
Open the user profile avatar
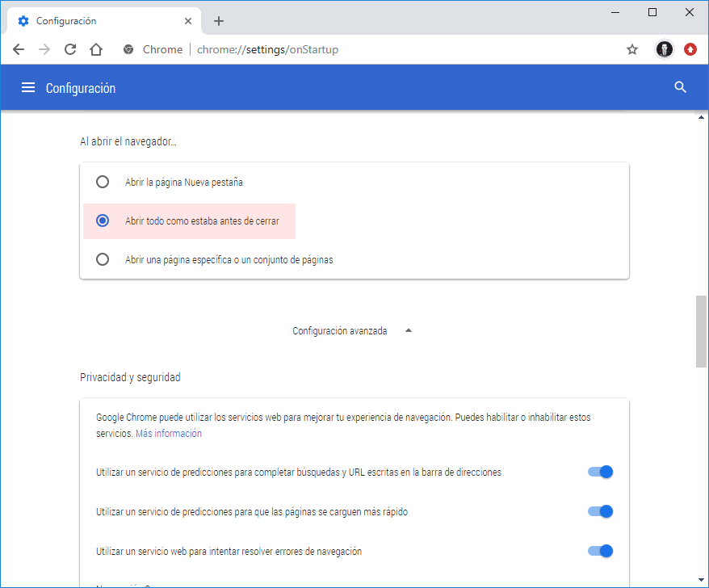(x=664, y=49)
